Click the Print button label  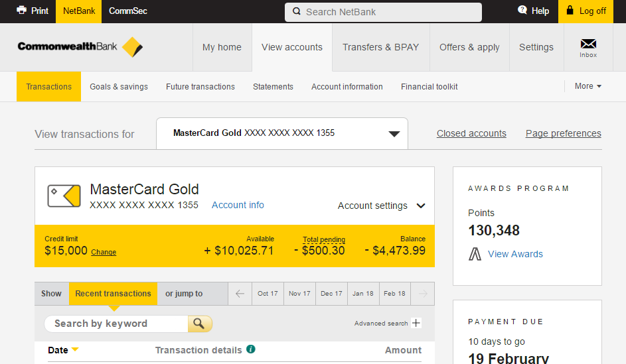[40, 11]
